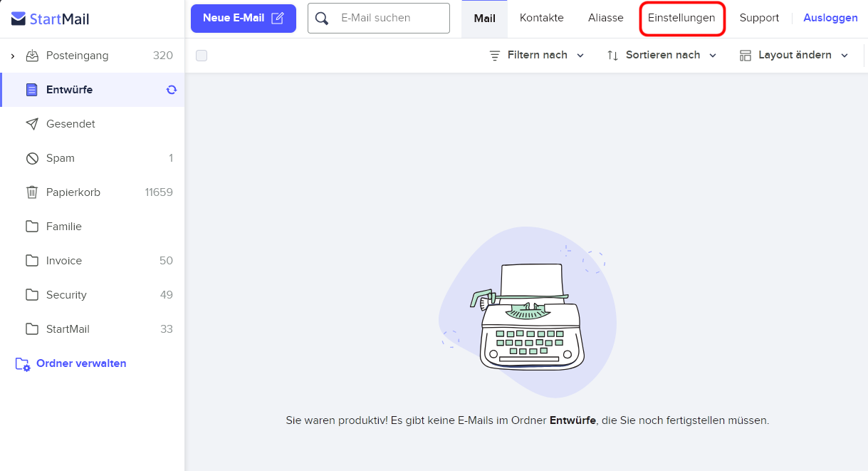Click the Invoice count 50
Screen dimensions: 868x471
[x=166, y=261]
